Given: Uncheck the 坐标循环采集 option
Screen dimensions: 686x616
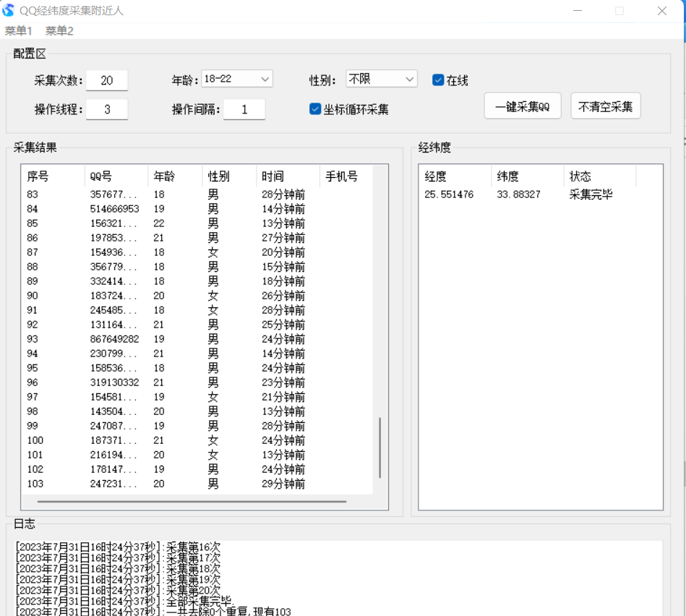Looking at the screenshot, I should point(314,109).
